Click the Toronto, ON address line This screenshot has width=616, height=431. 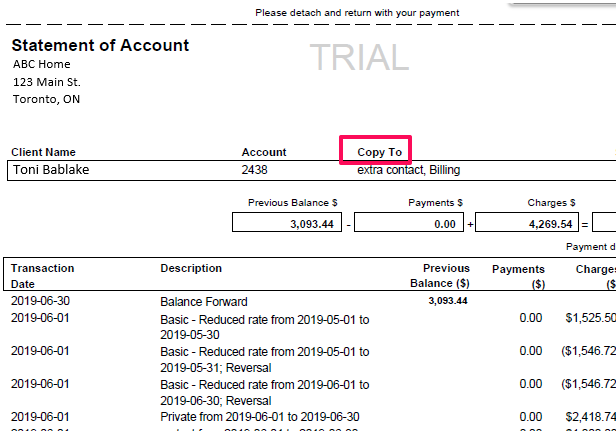click(x=47, y=99)
